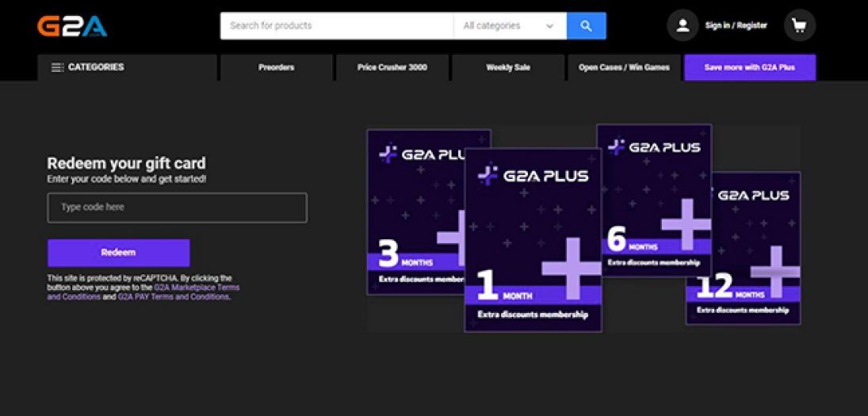The image size is (868, 416).
Task: Open the All categories dropdown
Action: (x=509, y=26)
